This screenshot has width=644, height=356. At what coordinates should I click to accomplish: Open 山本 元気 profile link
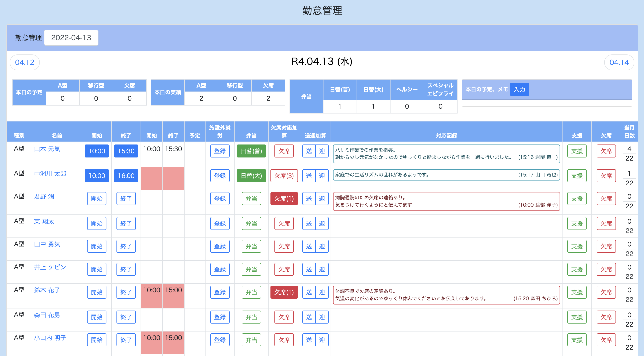47,149
